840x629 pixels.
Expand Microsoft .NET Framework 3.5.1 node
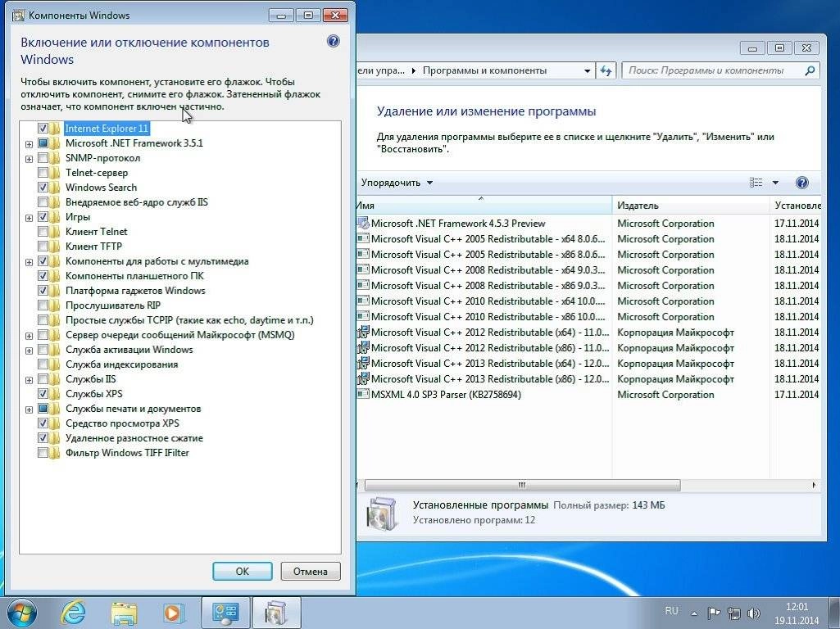tap(29, 144)
